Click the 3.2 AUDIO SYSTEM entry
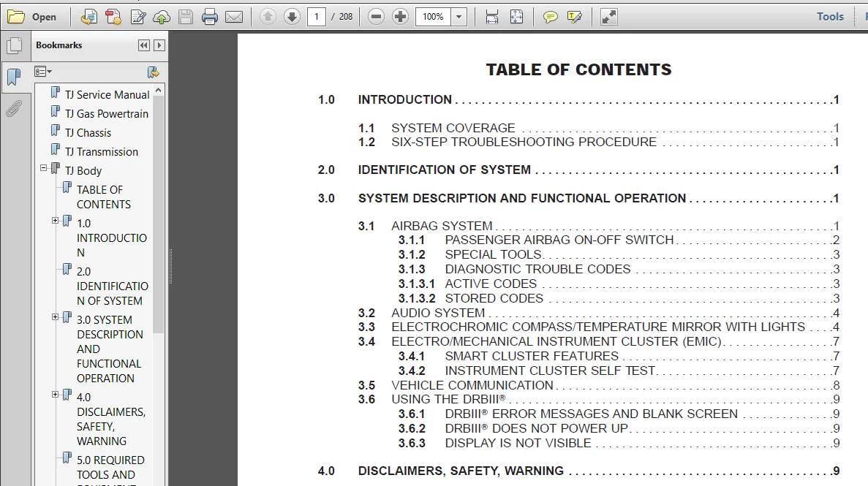Viewport: 868px width, 486px height. (598, 313)
